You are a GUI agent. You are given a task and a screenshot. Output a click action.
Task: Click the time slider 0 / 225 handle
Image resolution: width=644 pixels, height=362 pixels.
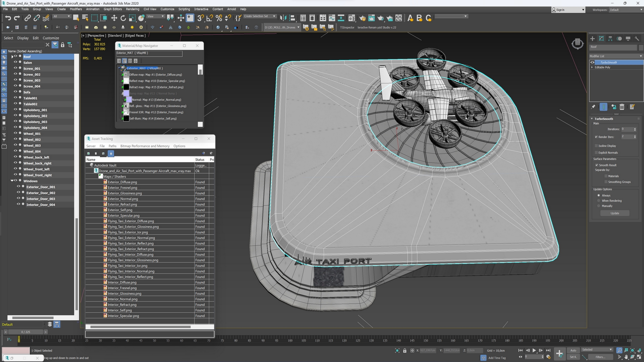25,332
